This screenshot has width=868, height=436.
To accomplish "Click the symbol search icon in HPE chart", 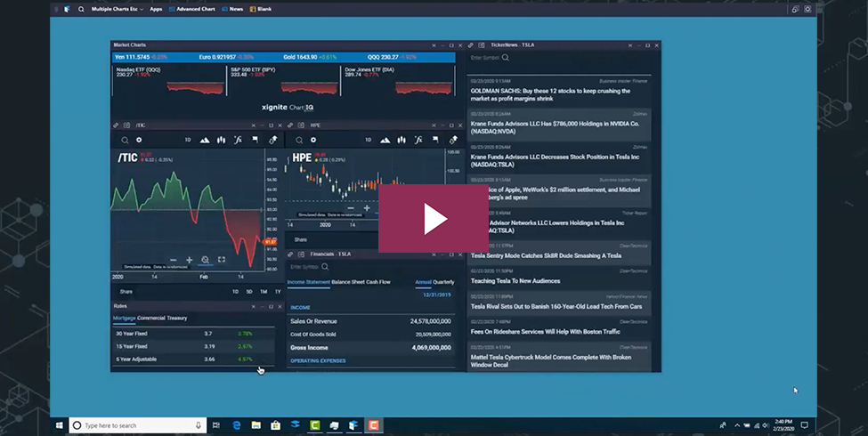I will tap(299, 140).
